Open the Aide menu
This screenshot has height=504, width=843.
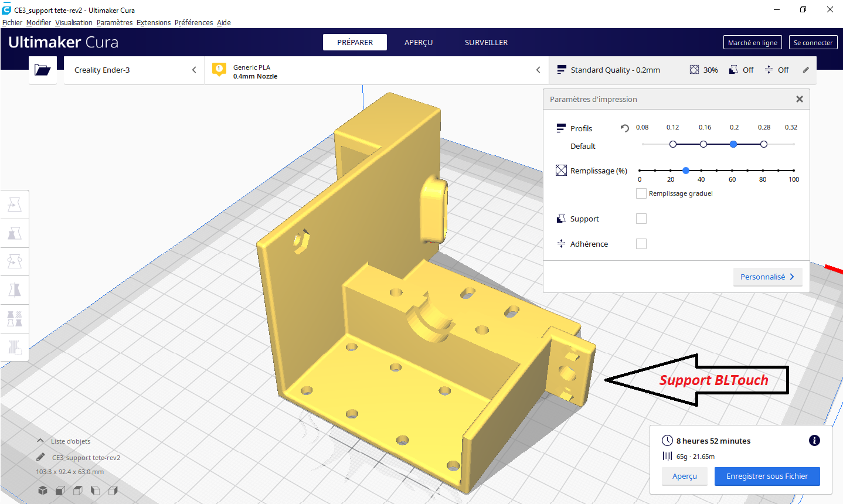click(x=224, y=23)
